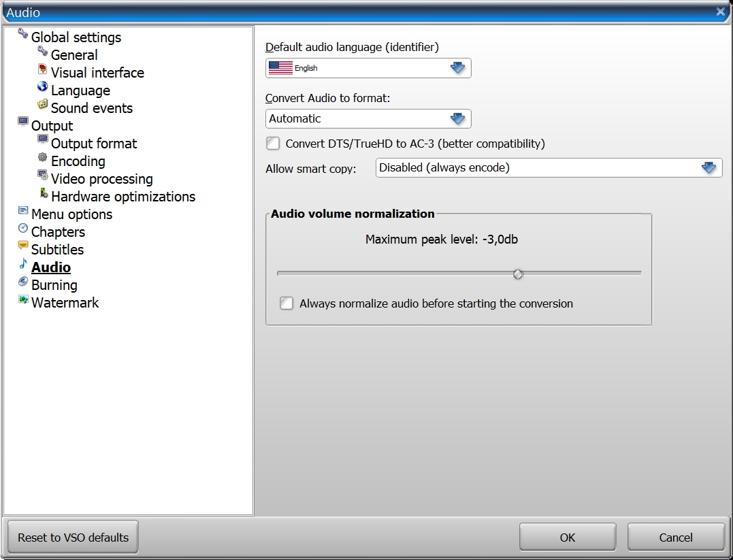Click the disc icon beside Burning
Image resolution: width=733 pixels, height=560 pixels.
click(23, 282)
